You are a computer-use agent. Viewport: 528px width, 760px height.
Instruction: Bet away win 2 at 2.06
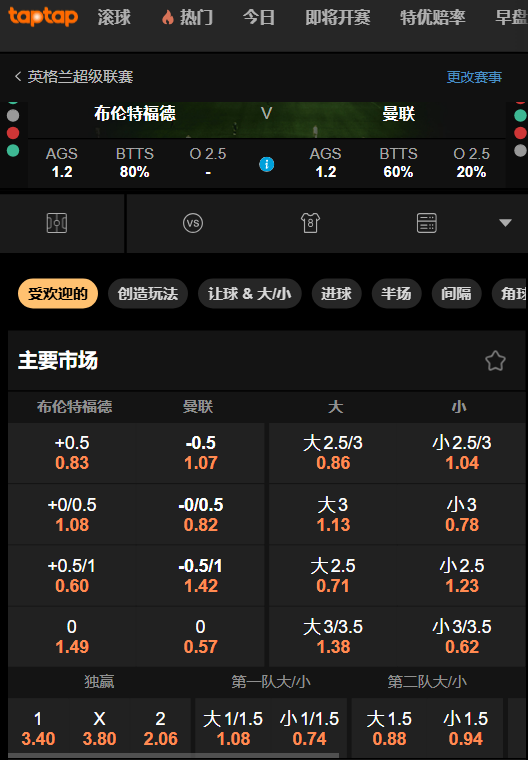(x=160, y=728)
